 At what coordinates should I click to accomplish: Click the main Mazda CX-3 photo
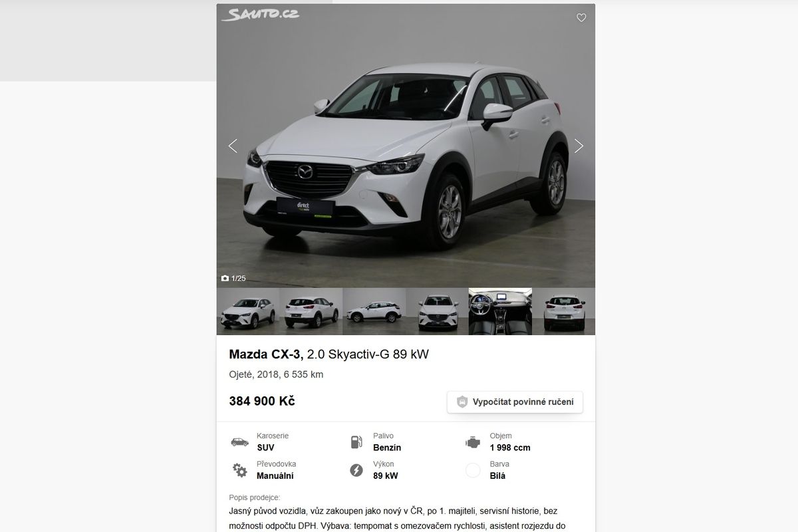coord(406,146)
